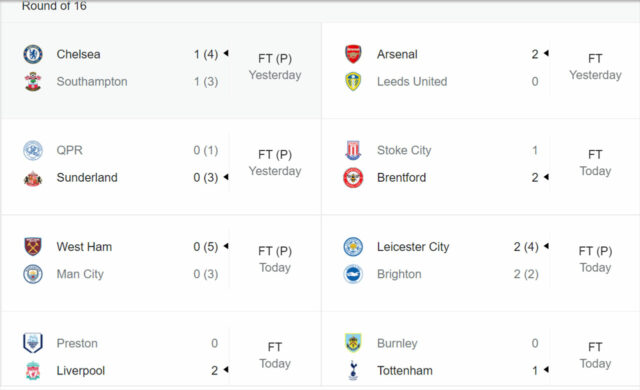Click the Southampton club crest
This screenshot has height=390, width=640.
click(33, 82)
